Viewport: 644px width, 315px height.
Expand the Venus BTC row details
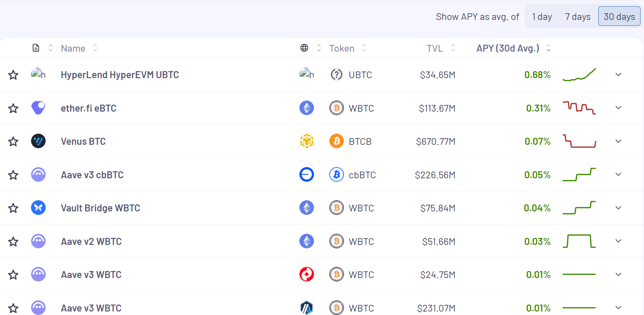[619, 141]
